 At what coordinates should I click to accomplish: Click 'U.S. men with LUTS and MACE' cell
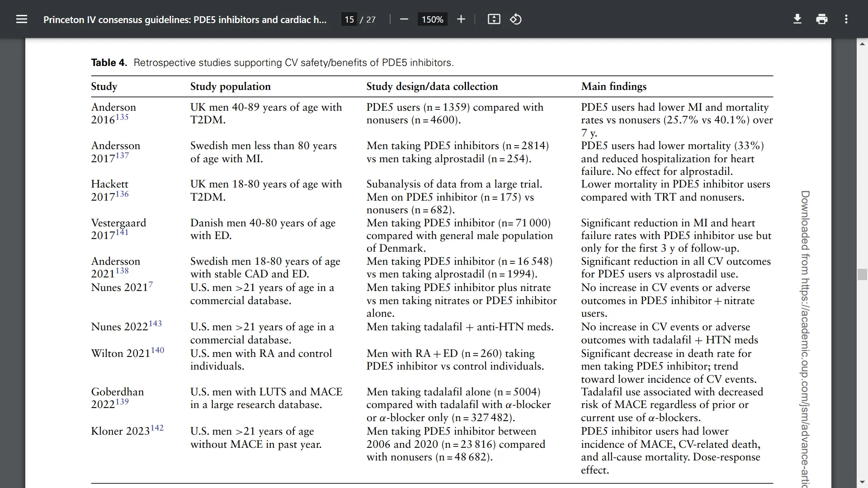[x=266, y=392]
